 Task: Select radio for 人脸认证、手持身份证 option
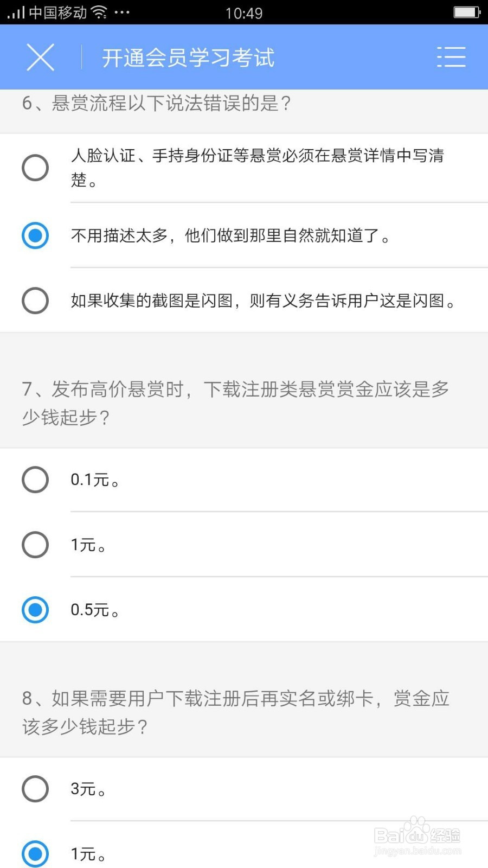pos(35,168)
